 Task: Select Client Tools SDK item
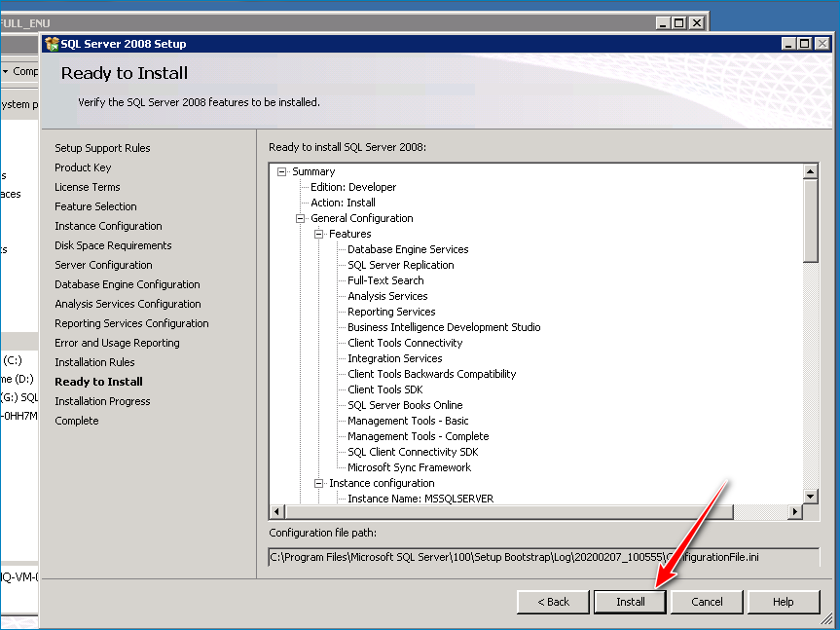click(x=385, y=389)
